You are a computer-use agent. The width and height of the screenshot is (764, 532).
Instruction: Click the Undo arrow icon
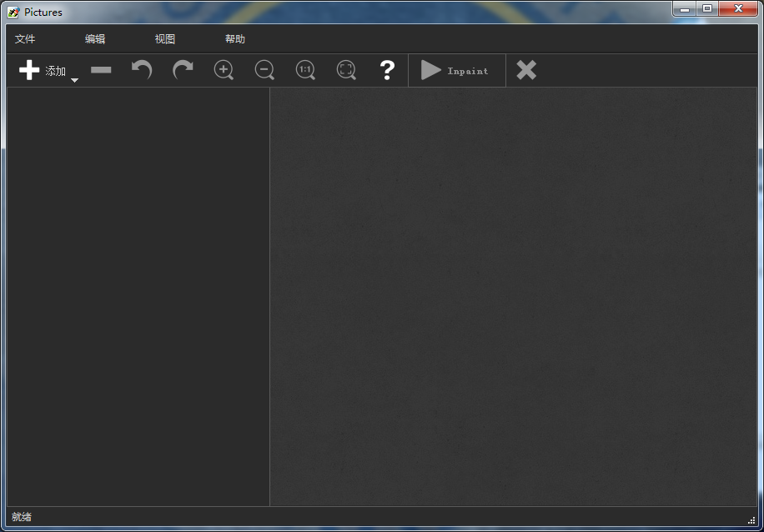point(142,70)
